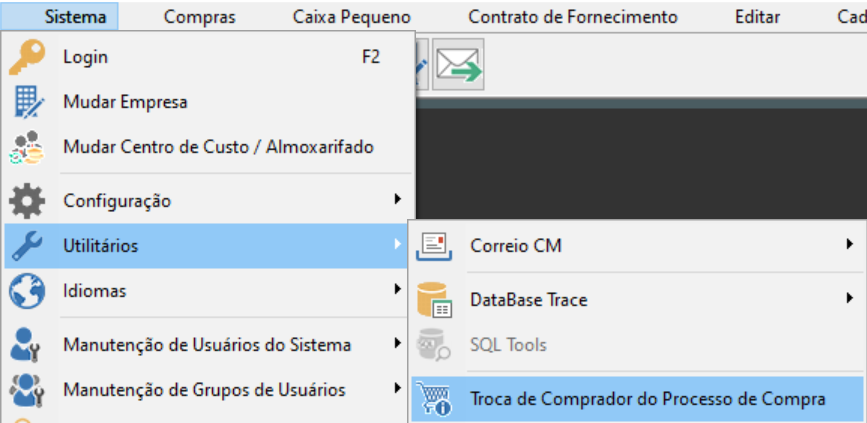
Task: Click the Correio CM mailbox icon
Action: (434, 246)
